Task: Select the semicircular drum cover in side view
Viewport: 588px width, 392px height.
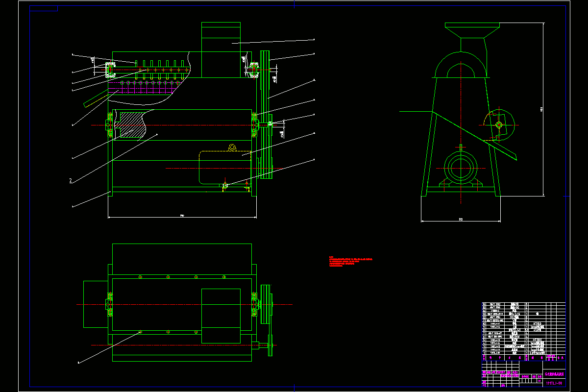Action: tap(461, 64)
